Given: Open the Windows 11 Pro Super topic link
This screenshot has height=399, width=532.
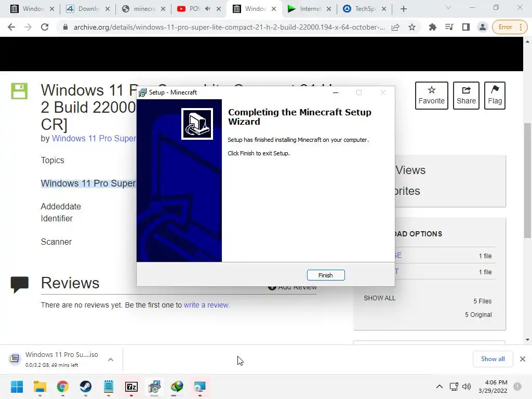Looking at the screenshot, I should [x=88, y=183].
